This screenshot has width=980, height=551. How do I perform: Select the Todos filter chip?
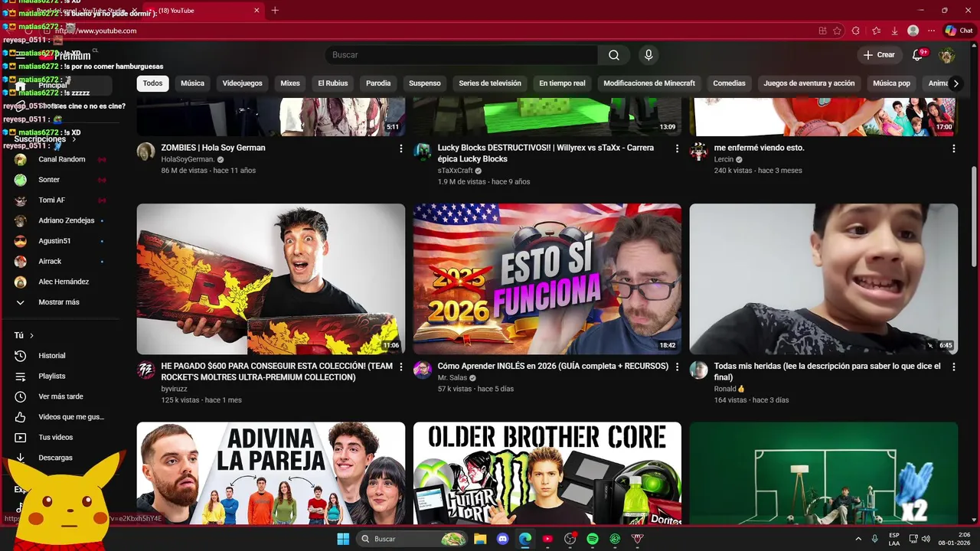(153, 83)
